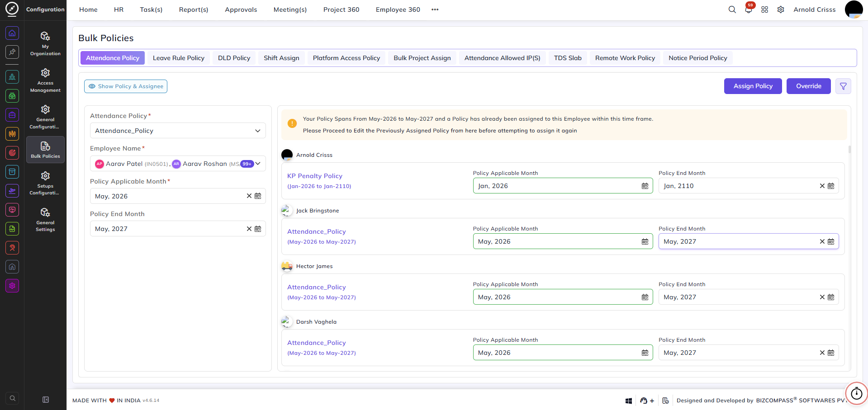Open calendar picker for Jack Bringstone applicable month
This screenshot has width=868, height=410.
(645, 241)
